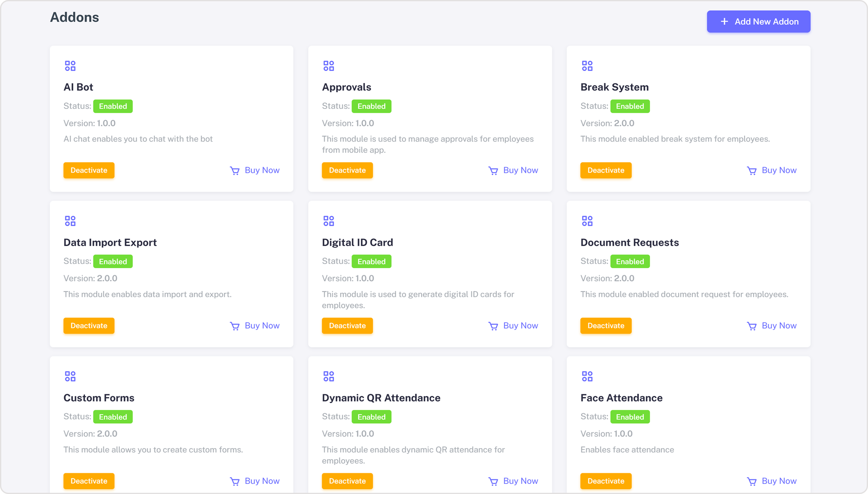Click the cart icon in Data Import Export card

point(235,326)
